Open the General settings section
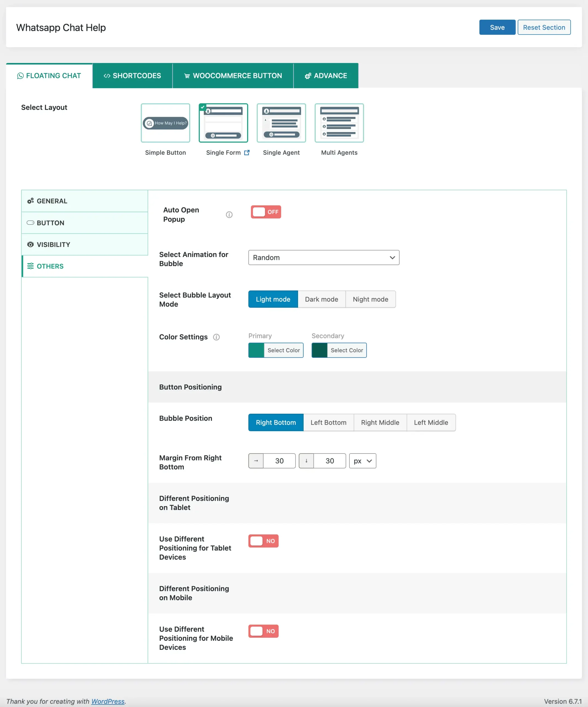Screen dimensions: 588x707 click(x=85, y=201)
